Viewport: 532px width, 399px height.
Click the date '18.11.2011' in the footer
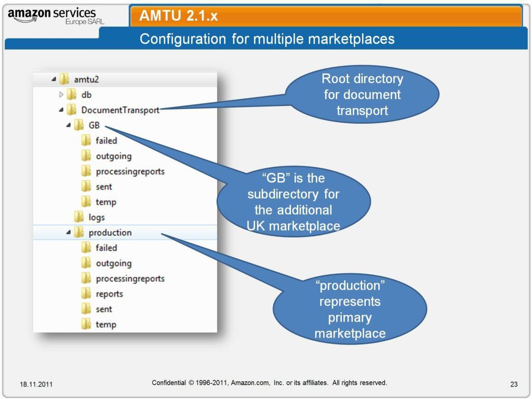coord(36,384)
